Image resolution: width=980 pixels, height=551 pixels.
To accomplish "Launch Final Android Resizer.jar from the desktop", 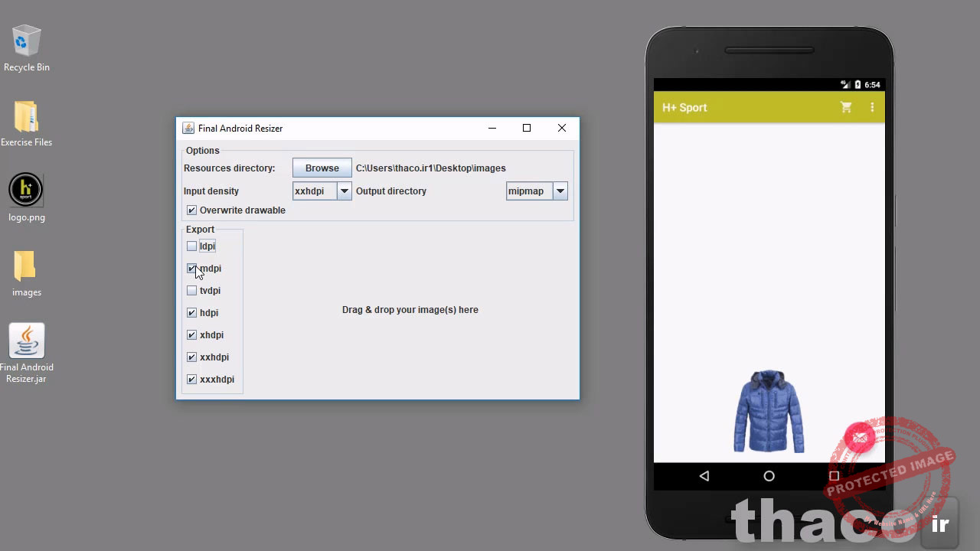I will [x=26, y=341].
